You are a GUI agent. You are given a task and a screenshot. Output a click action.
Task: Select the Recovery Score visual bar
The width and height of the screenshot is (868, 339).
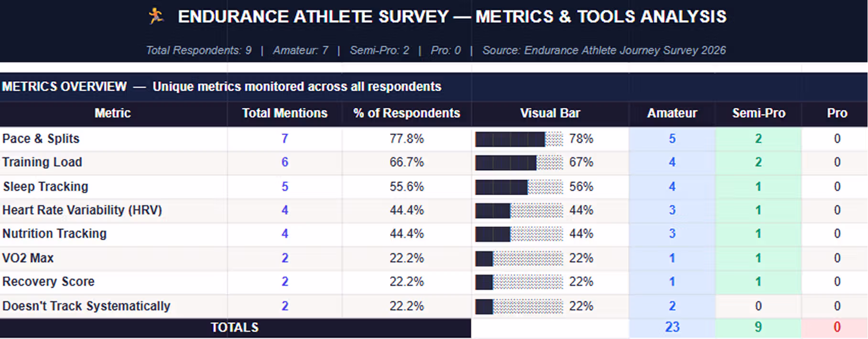(x=519, y=282)
